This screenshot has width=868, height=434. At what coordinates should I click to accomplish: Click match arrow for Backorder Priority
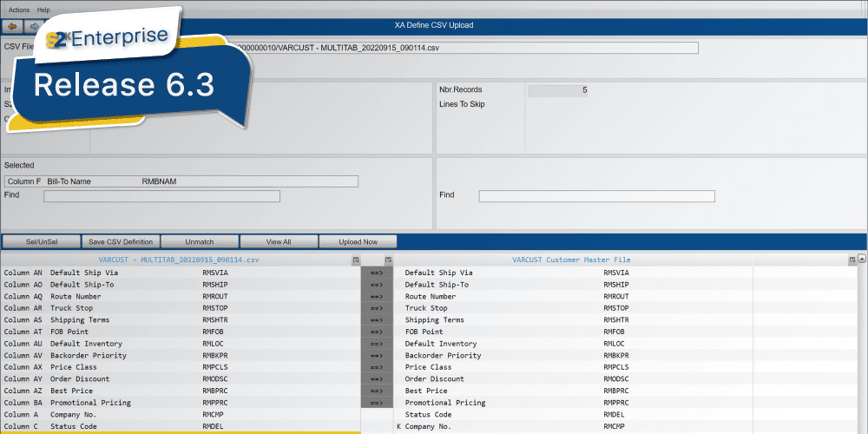point(377,355)
